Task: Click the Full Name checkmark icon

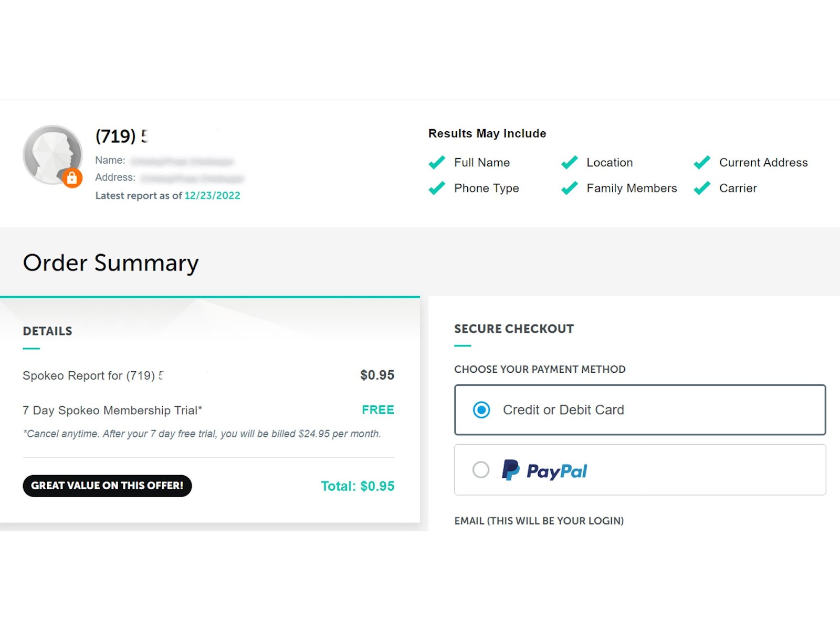Action: [437, 162]
